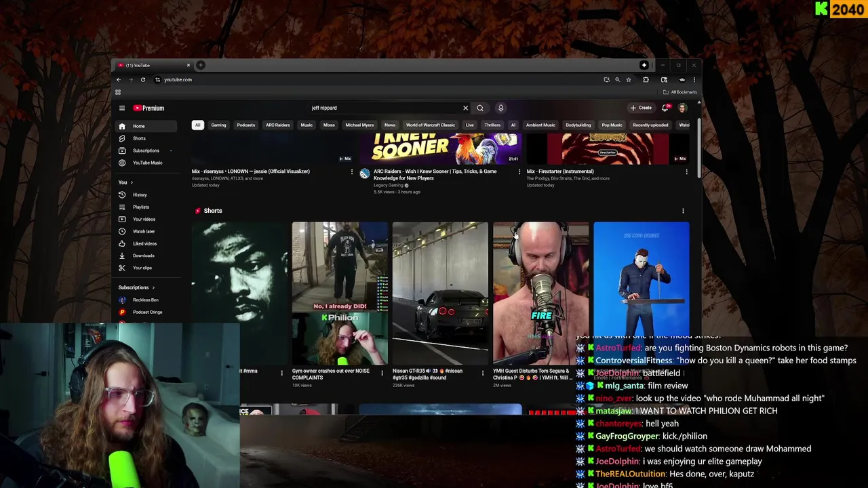This screenshot has width=868, height=488.
Task: Select the Podcasts filter chip
Action: point(245,125)
